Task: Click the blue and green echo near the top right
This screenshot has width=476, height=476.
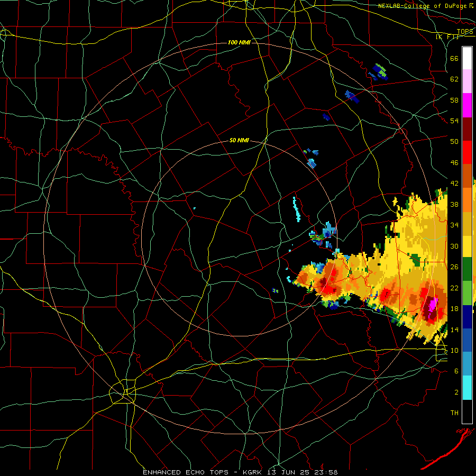Action: pyautogui.click(x=378, y=72)
